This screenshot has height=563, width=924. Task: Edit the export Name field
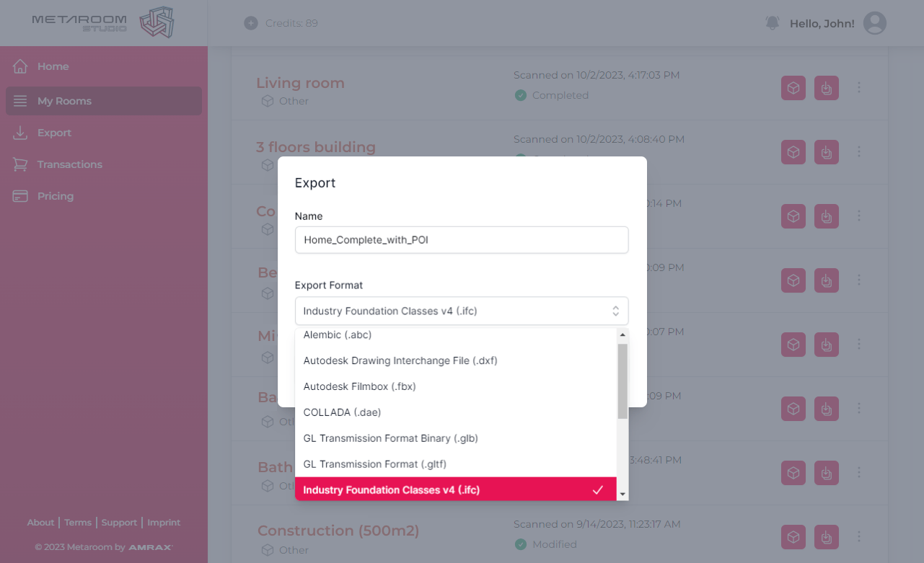pyautogui.click(x=461, y=239)
